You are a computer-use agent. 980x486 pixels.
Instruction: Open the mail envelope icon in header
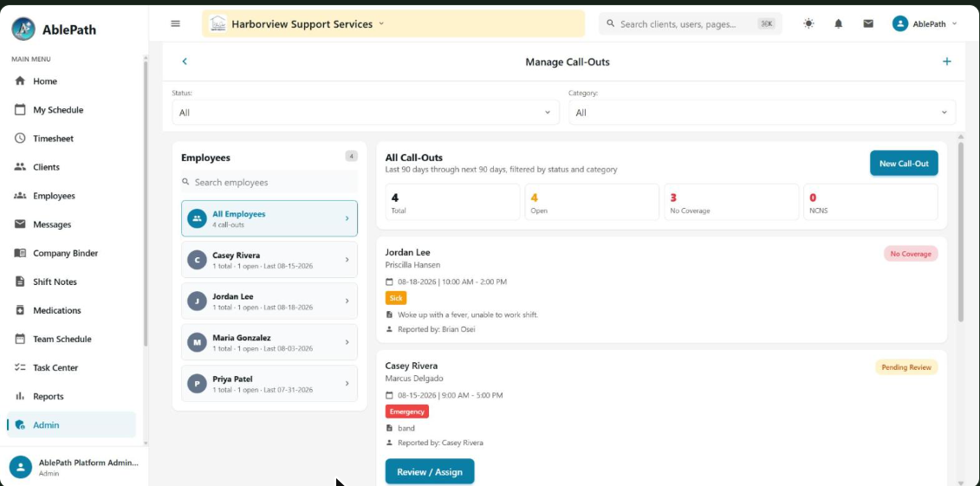tap(868, 23)
